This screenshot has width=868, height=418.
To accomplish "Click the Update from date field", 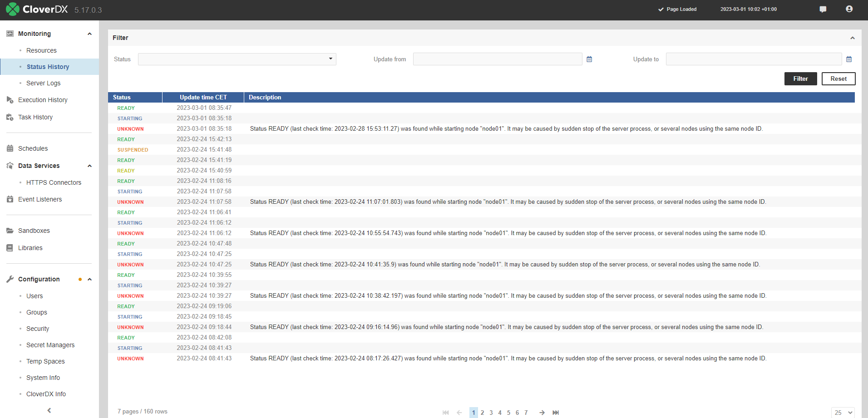I will point(498,59).
